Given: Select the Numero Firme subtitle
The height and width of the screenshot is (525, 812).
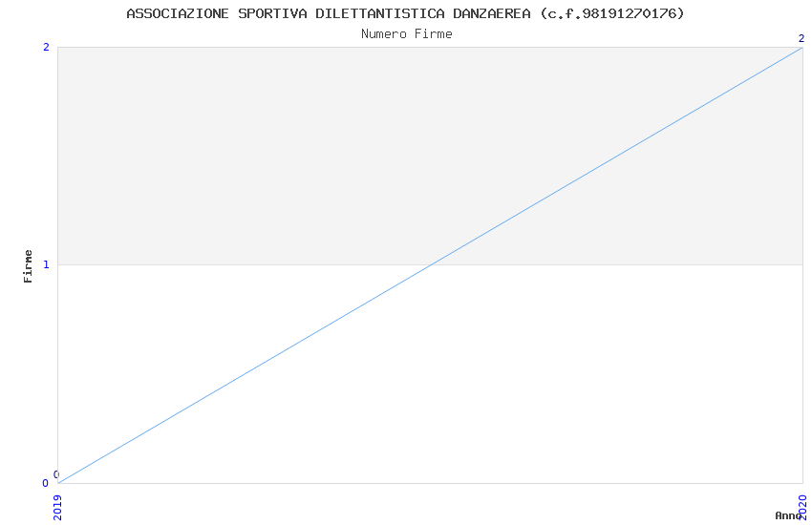Looking at the screenshot, I should 407,34.
